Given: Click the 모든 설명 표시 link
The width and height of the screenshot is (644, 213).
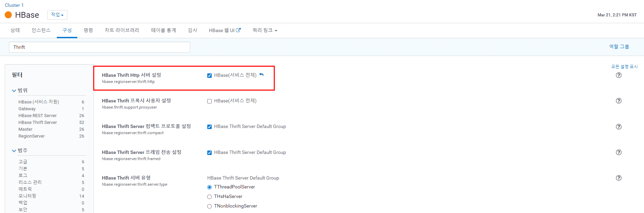Looking at the screenshot, I should [x=625, y=67].
